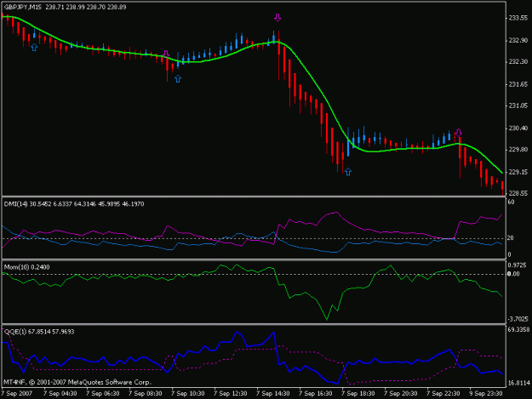Screen dimensions: 532x399
Task: Click the 16.8114 value on QQE scale
Action: [518, 383]
